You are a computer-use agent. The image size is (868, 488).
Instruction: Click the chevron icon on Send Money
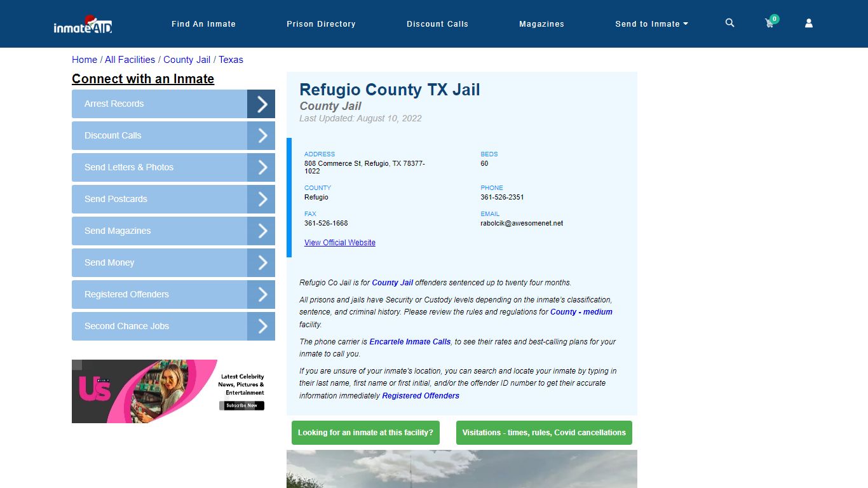point(261,262)
